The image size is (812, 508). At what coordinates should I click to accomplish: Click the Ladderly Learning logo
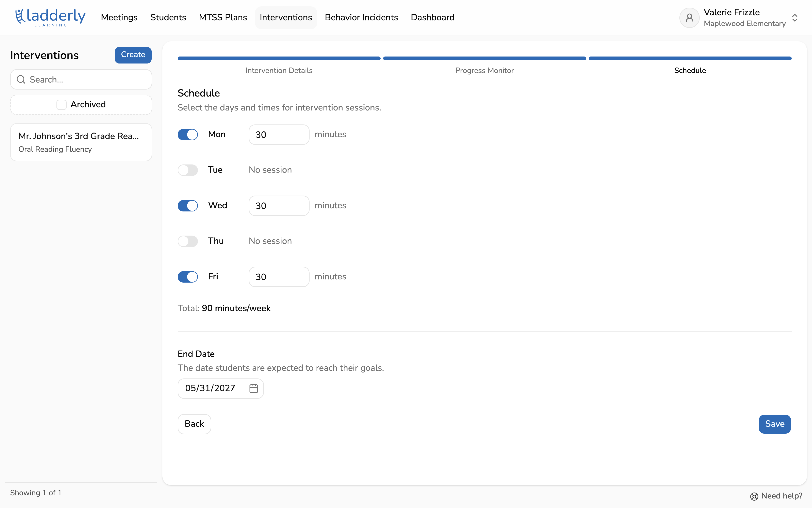(50, 18)
